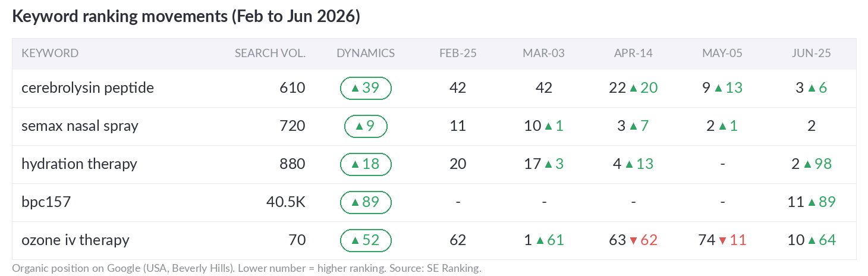Click hydration therapy JUN-25 position cell
This screenshot has height=276, width=868.
pyautogui.click(x=812, y=164)
